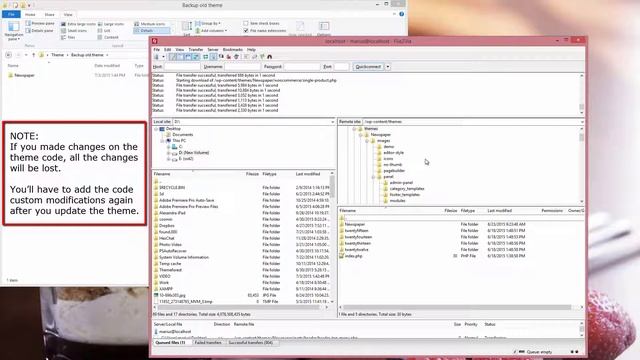The image size is (640, 360).
Task: Collapse the themes folder in remote tree
Action: tap(354, 129)
